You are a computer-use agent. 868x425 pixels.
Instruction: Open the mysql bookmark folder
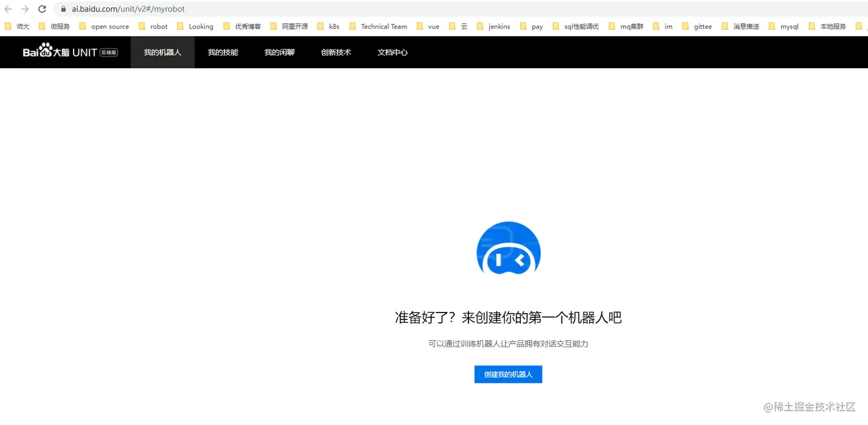click(x=783, y=26)
